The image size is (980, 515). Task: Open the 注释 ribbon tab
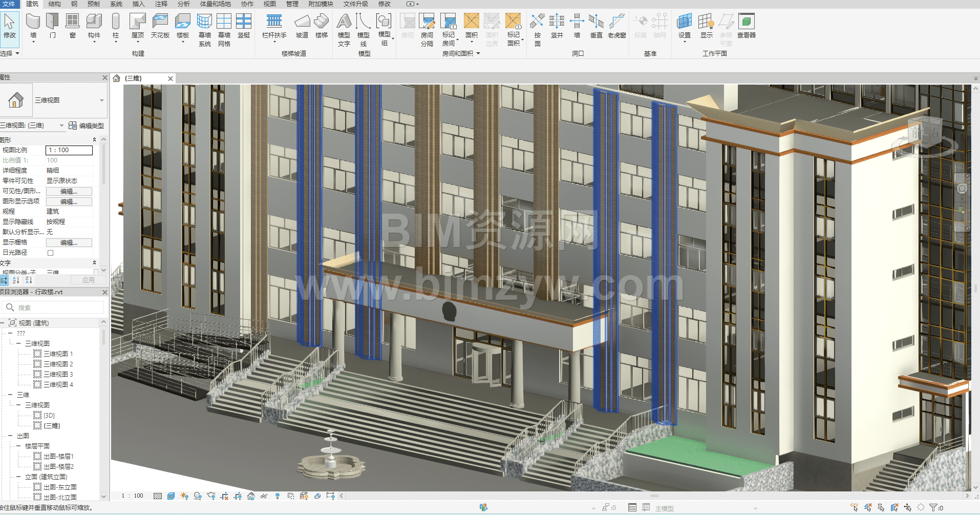(x=161, y=4)
